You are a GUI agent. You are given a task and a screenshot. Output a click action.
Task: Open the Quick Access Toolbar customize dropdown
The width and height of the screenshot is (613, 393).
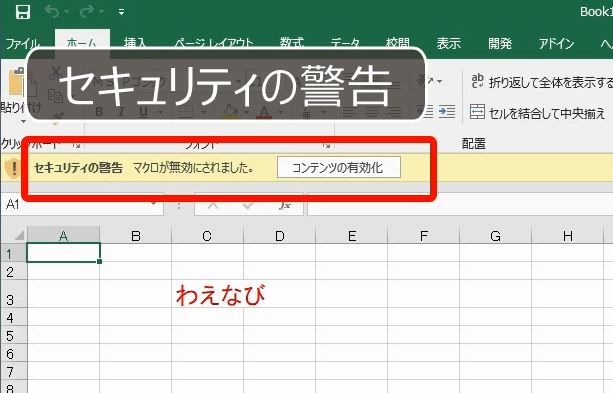pyautogui.click(x=122, y=13)
